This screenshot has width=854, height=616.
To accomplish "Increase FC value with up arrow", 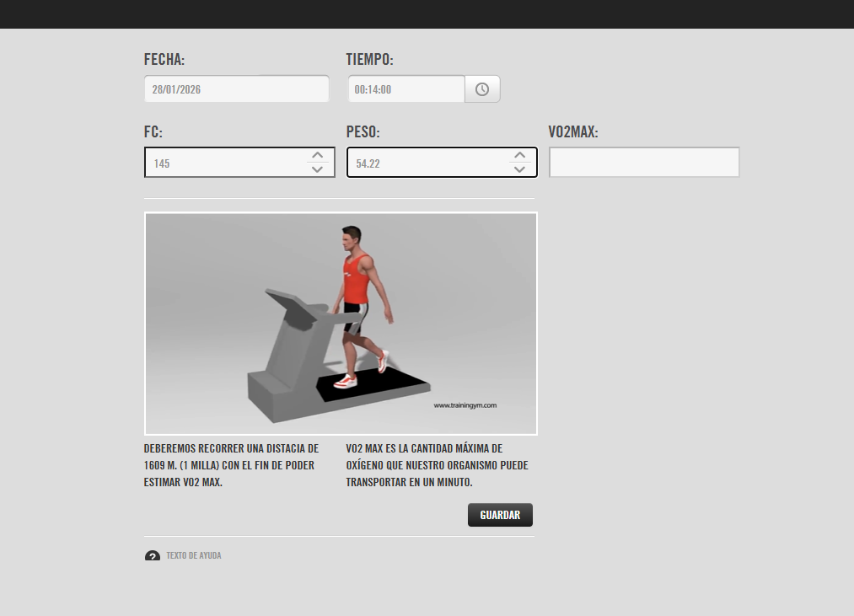I will (317, 155).
